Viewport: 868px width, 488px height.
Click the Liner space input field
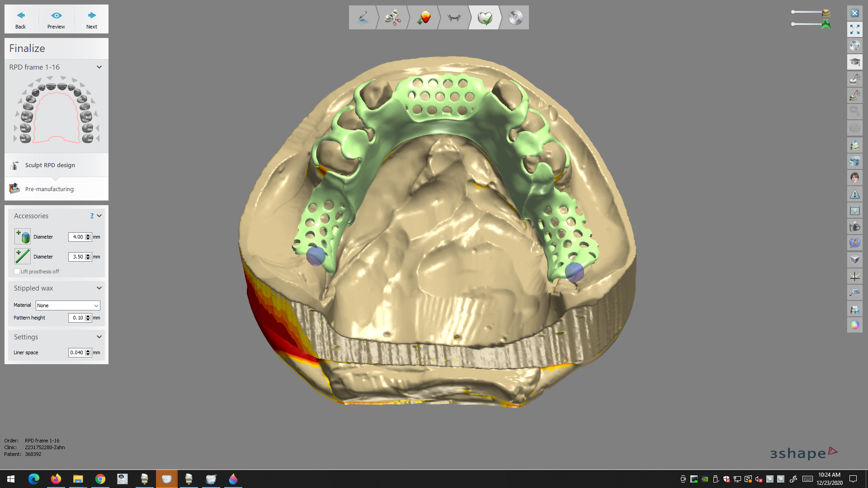click(x=77, y=352)
